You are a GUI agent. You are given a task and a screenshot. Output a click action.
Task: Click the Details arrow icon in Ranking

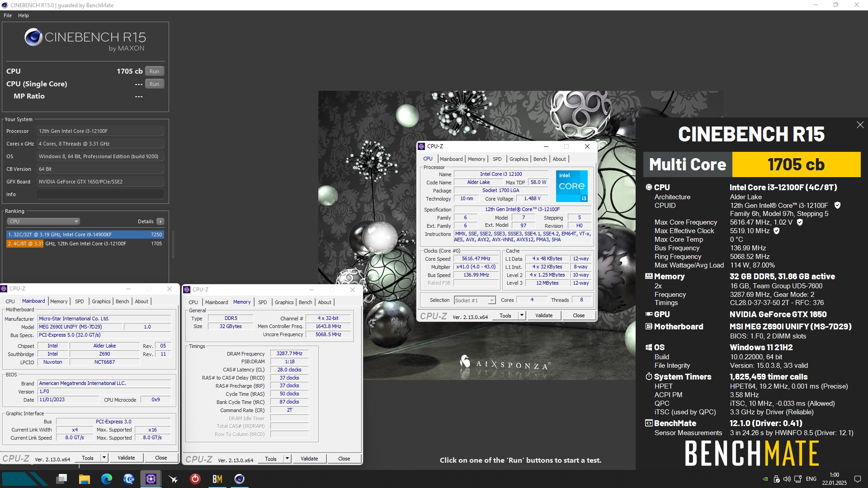point(160,221)
